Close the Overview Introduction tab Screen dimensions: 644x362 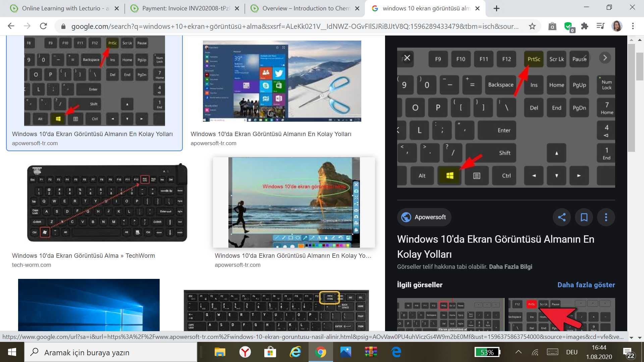[x=358, y=8]
